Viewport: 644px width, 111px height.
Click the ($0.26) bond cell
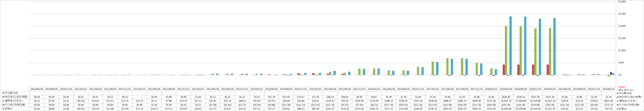coord(81,101)
